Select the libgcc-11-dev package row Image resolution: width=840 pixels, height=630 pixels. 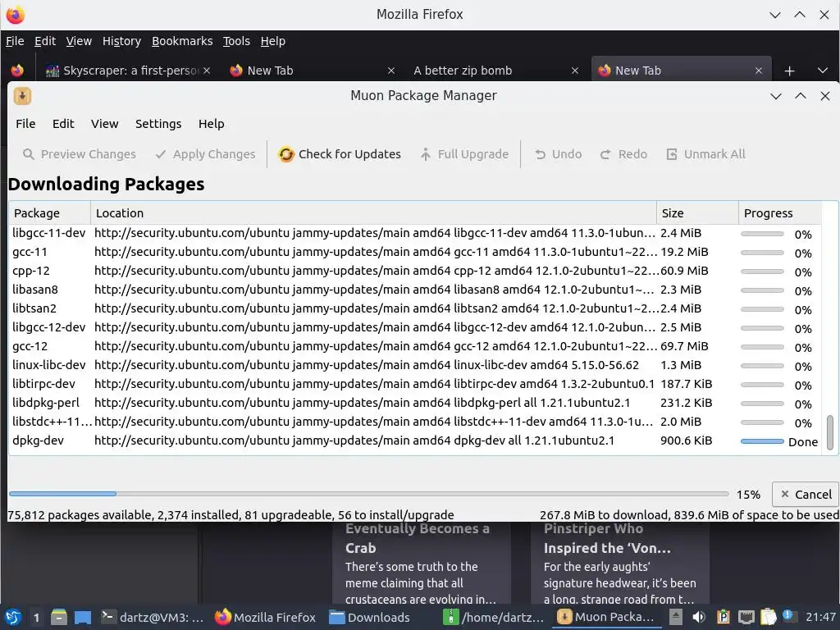click(x=414, y=234)
